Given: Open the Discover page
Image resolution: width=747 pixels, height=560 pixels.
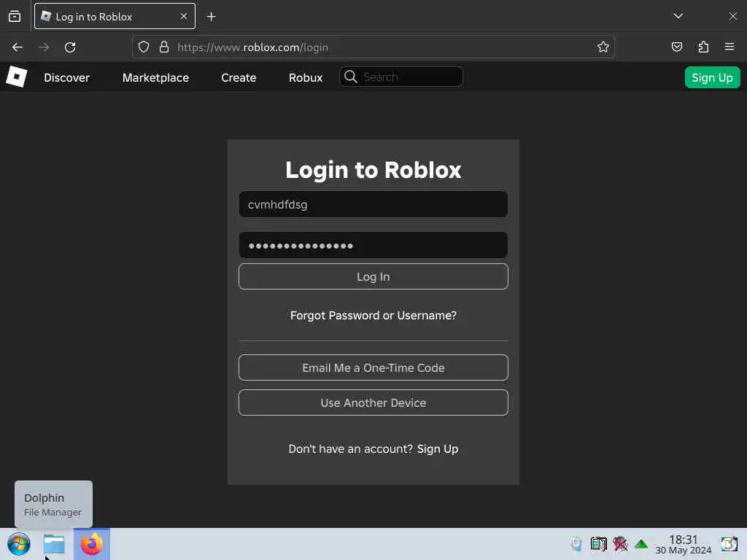Looking at the screenshot, I should [66, 77].
